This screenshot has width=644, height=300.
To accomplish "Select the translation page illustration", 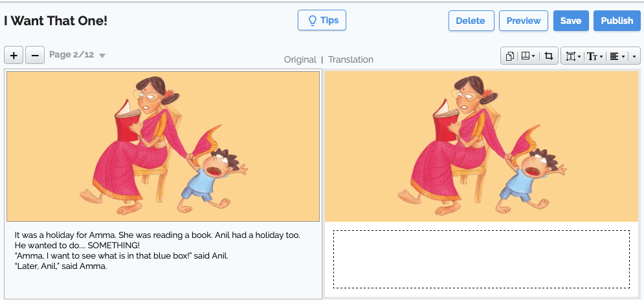I will point(482,146).
